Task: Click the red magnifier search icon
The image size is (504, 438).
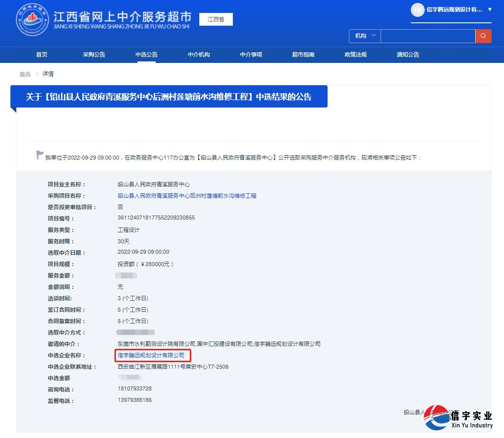Action: pos(483,36)
